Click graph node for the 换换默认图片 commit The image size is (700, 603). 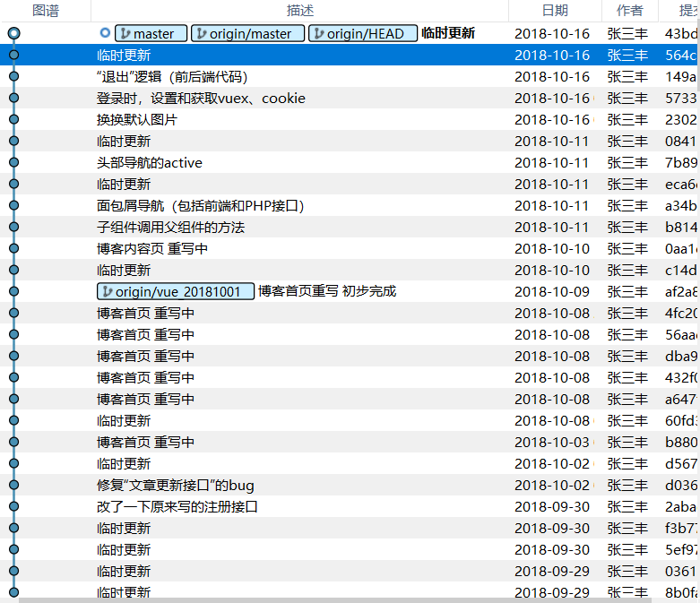pos(13,119)
